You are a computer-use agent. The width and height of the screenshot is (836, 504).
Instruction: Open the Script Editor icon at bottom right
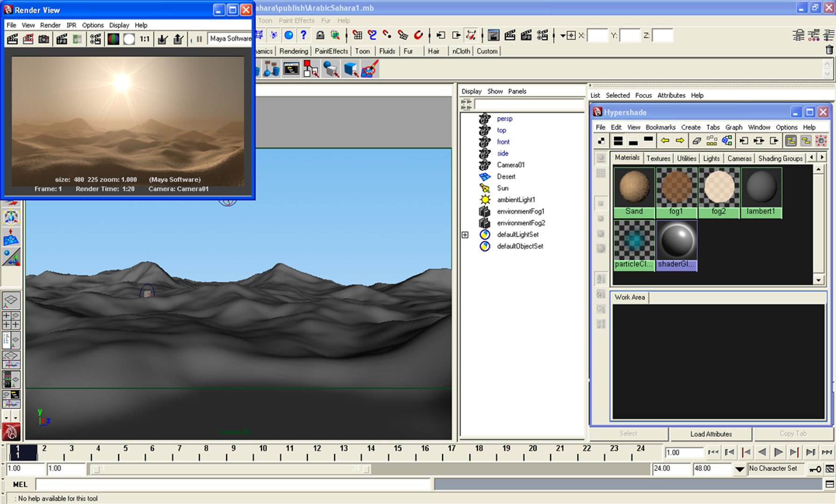[x=829, y=484]
